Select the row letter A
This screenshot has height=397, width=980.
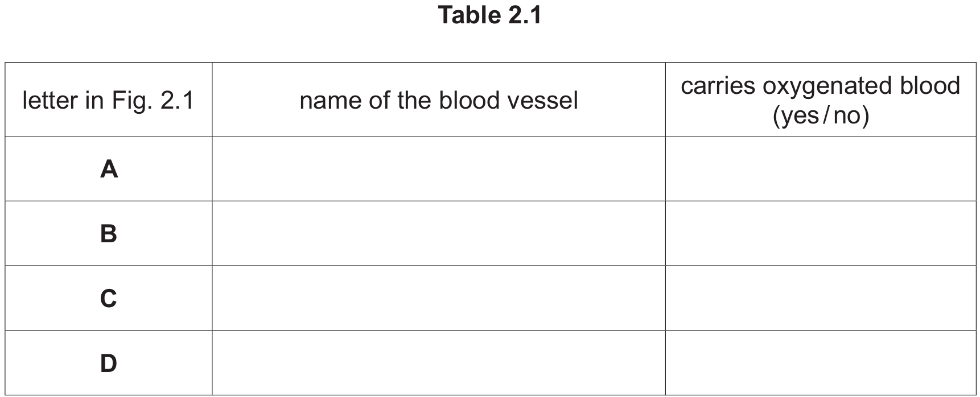(109, 169)
